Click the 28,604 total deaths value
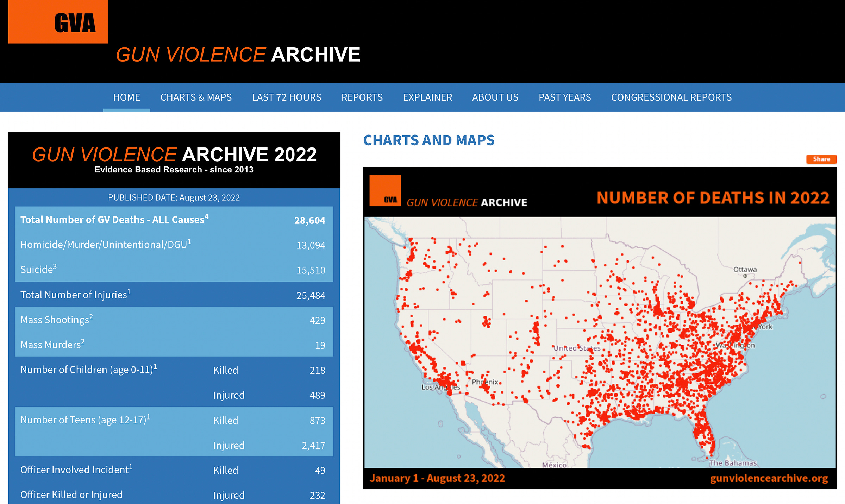This screenshot has width=845, height=504. point(310,220)
